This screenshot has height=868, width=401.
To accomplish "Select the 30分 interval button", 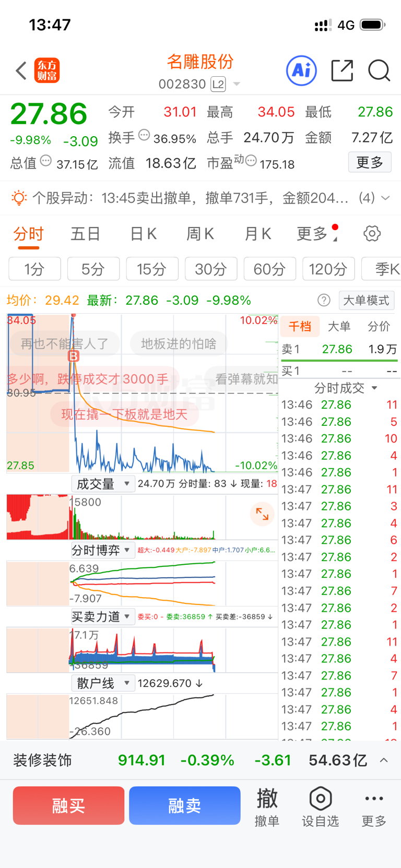I will click(211, 269).
